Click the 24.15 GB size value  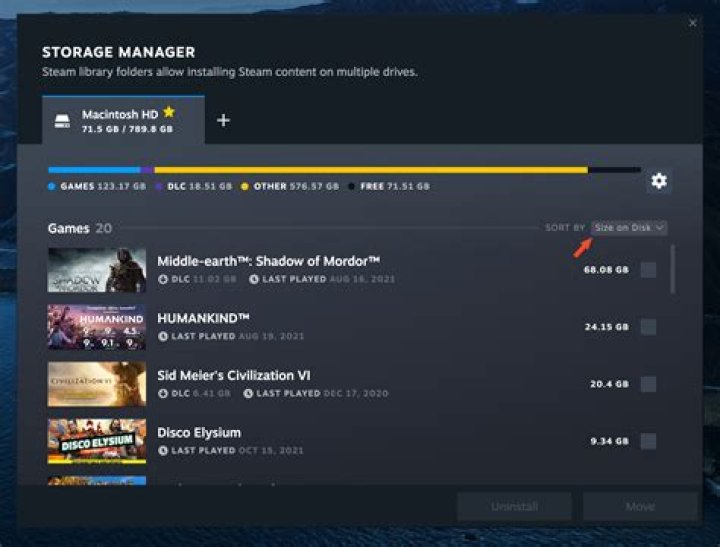click(607, 327)
